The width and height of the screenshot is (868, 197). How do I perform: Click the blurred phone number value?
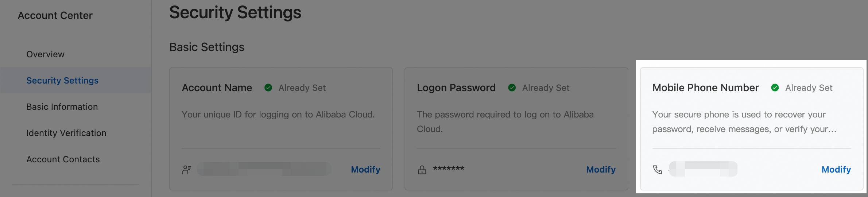tap(703, 169)
